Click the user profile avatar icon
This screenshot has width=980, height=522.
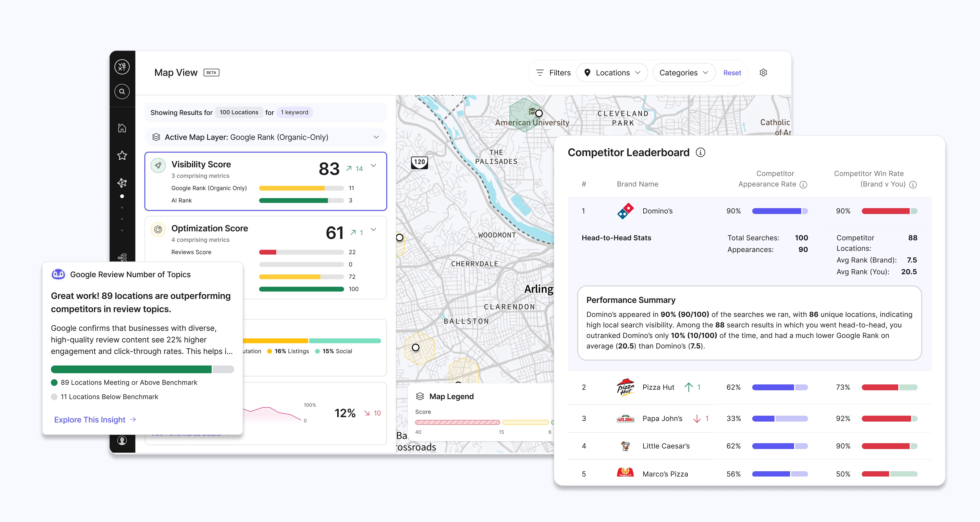122,440
